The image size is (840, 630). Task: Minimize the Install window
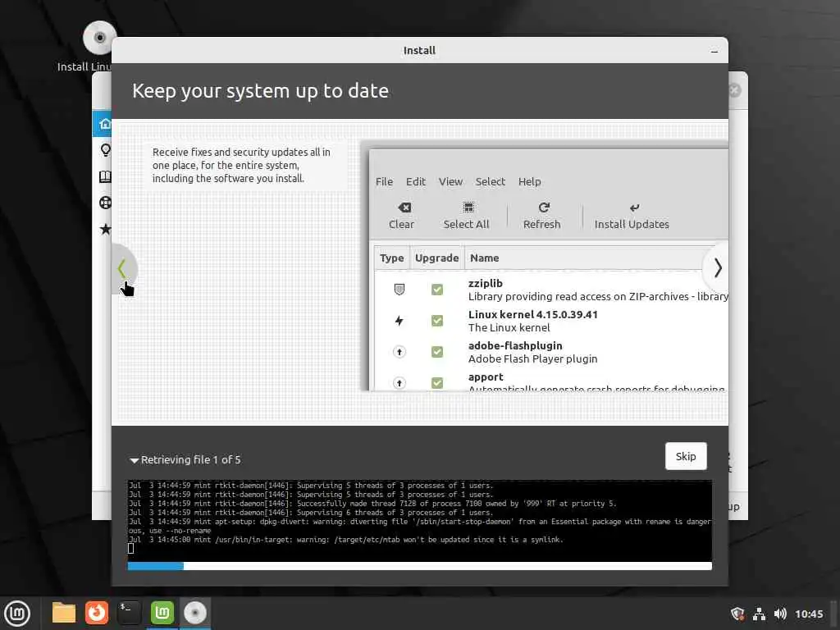tap(714, 51)
